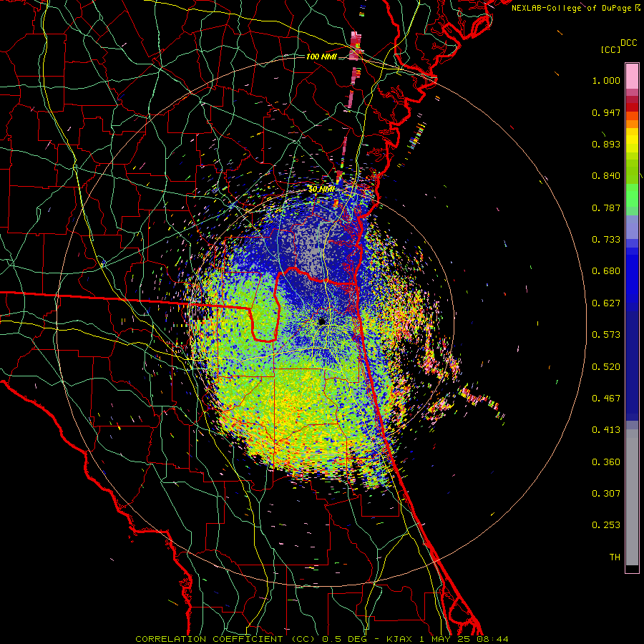Screen dimensions: 644x644
Task: Click the 0.467 color scale value
Action: coord(606,399)
